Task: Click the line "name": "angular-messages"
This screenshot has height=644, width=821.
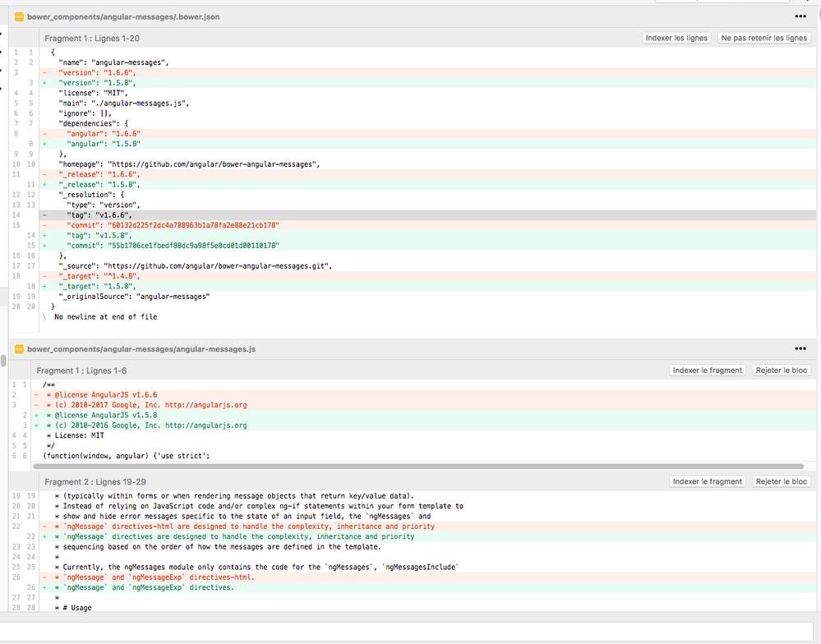Action: pos(427,62)
